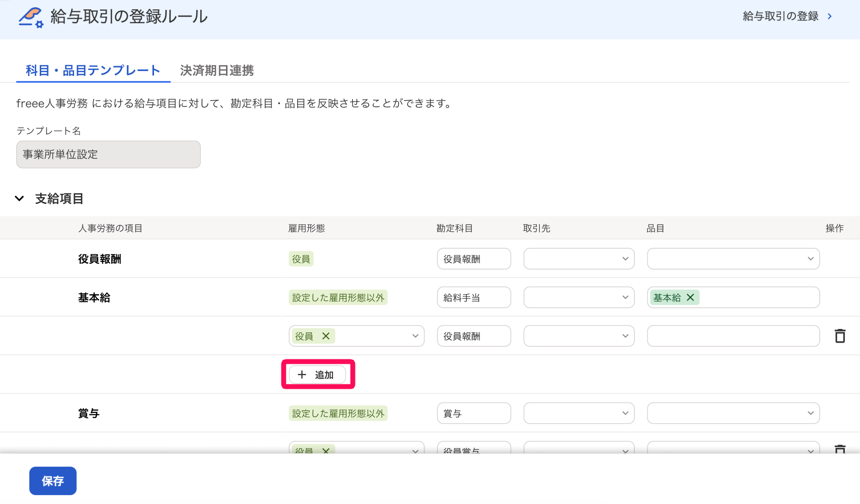Click 役員報酬 account field in 基本給 sub-row

pyautogui.click(x=474, y=336)
